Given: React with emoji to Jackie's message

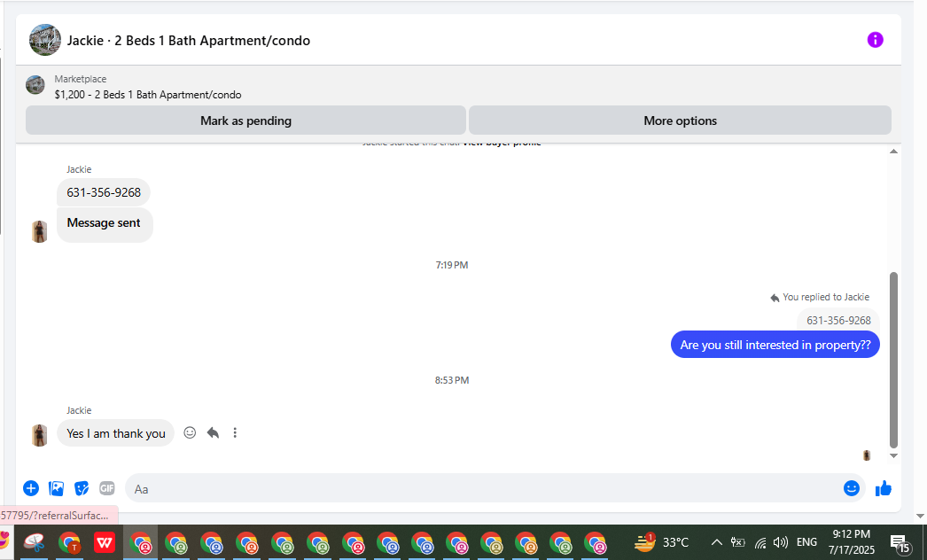Looking at the screenshot, I should click(190, 433).
